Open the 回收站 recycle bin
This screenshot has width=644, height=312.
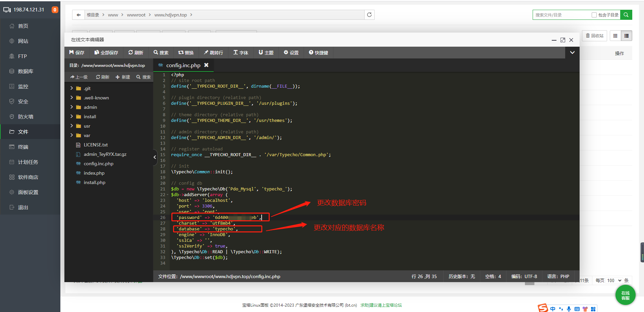coord(594,36)
